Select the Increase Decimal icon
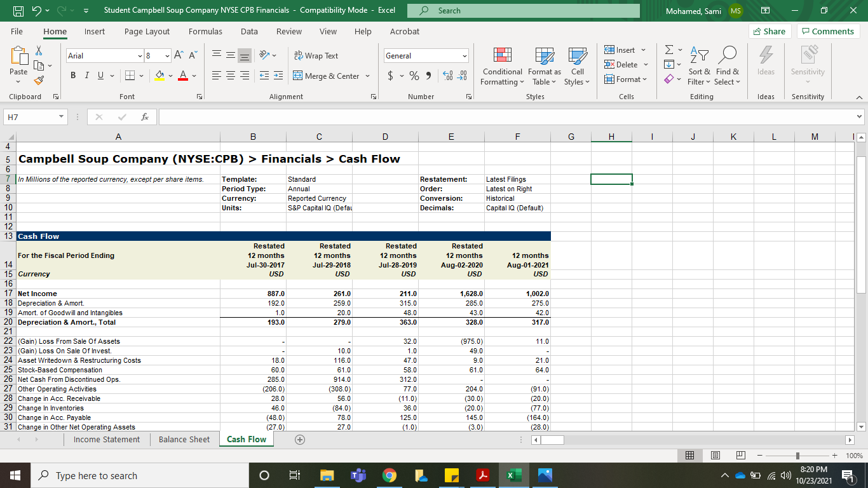 click(x=448, y=75)
